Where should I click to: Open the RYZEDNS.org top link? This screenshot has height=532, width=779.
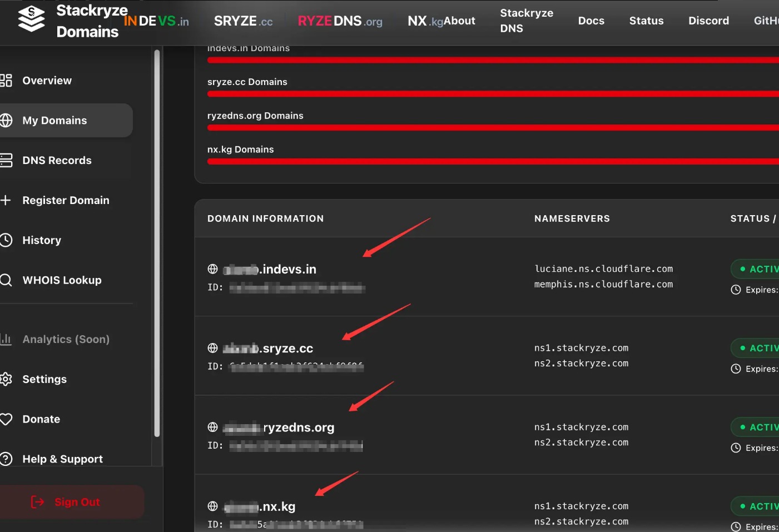point(340,21)
